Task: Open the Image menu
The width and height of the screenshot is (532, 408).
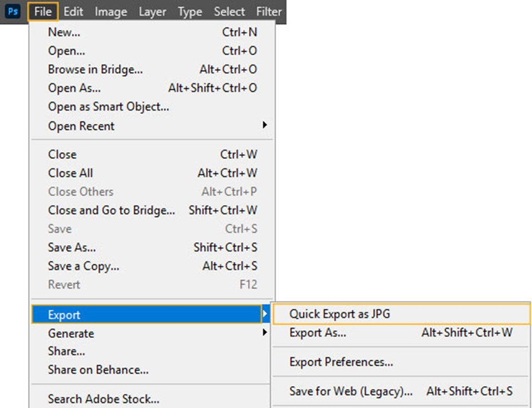Action: 111,12
